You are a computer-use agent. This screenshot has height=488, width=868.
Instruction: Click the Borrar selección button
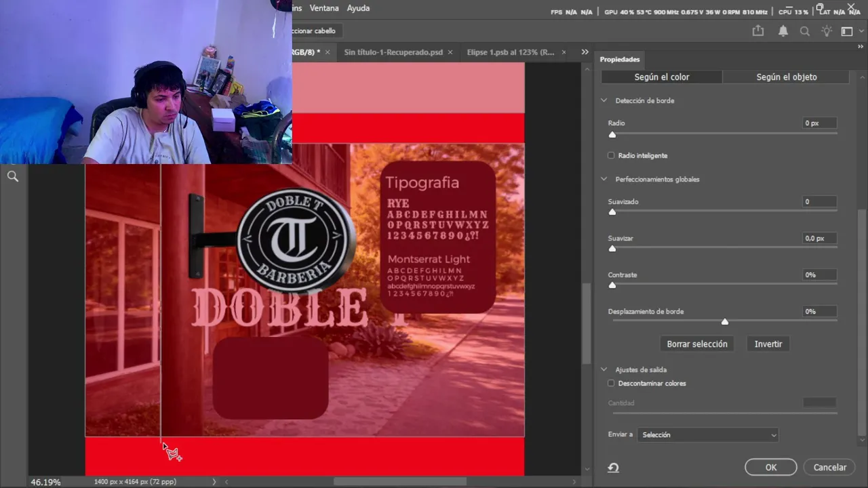(x=697, y=344)
